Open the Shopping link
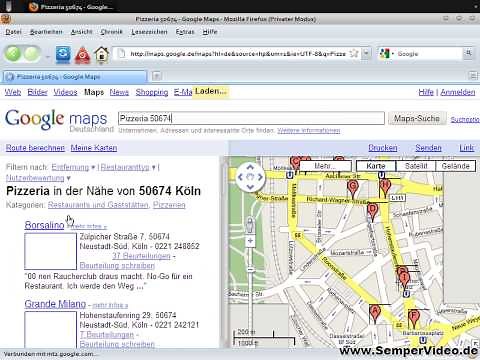 point(152,92)
